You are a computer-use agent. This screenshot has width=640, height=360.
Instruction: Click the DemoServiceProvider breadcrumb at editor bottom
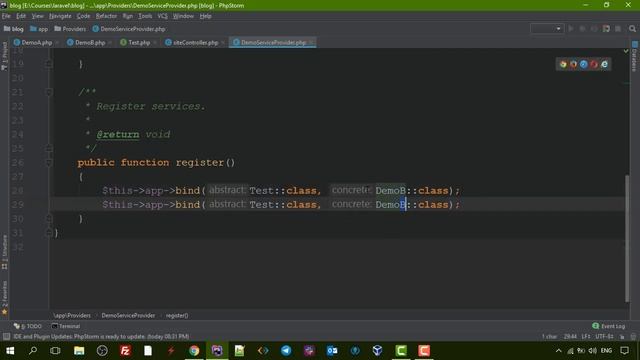128,316
